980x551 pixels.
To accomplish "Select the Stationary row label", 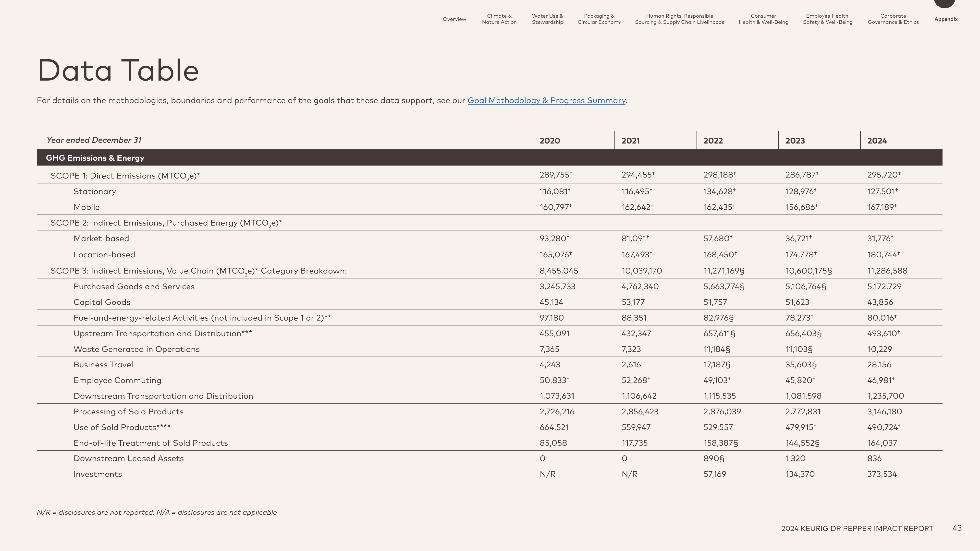I will pyautogui.click(x=95, y=192).
